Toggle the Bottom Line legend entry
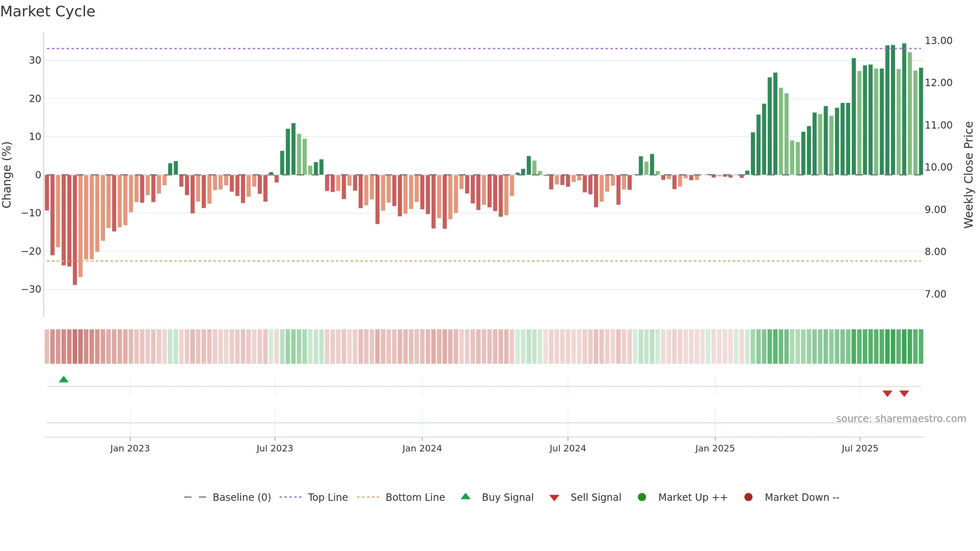Viewport: 980px width, 551px height. pos(401,498)
